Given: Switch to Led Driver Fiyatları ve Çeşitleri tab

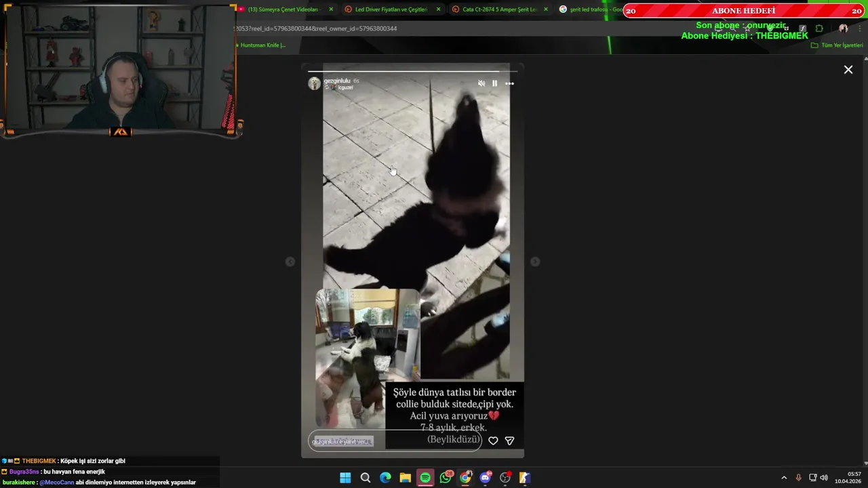Looking at the screenshot, I should point(391,9).
